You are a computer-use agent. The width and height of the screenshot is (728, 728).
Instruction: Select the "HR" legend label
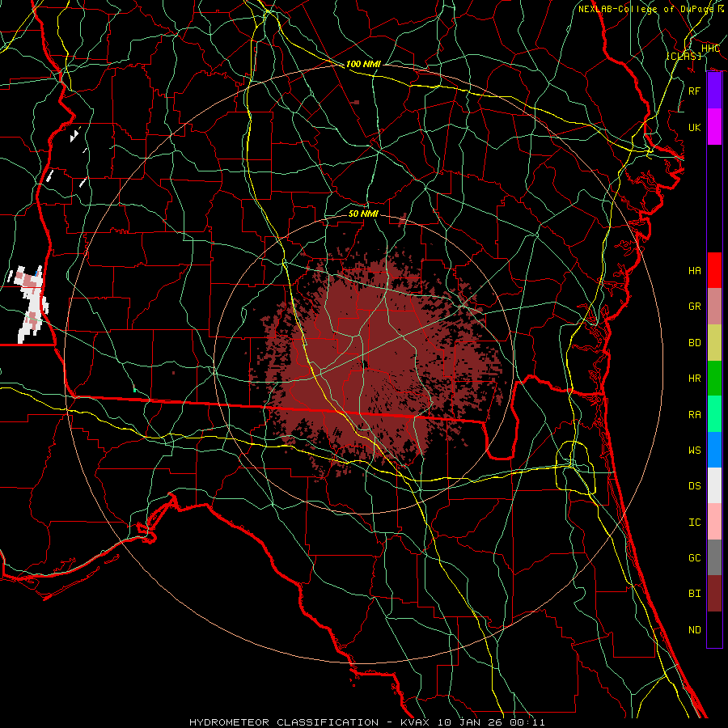[x=695, y=379]
